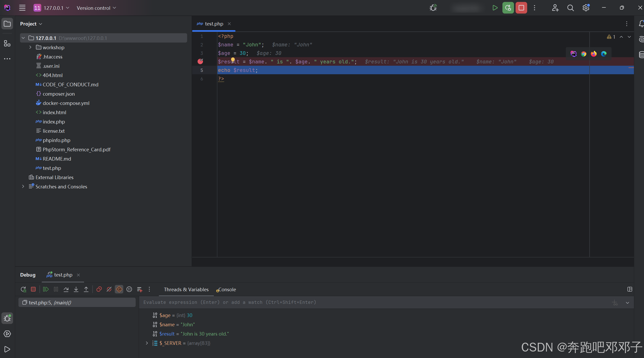Toggle listening for PHP debug connections

(x=433, y=8)
